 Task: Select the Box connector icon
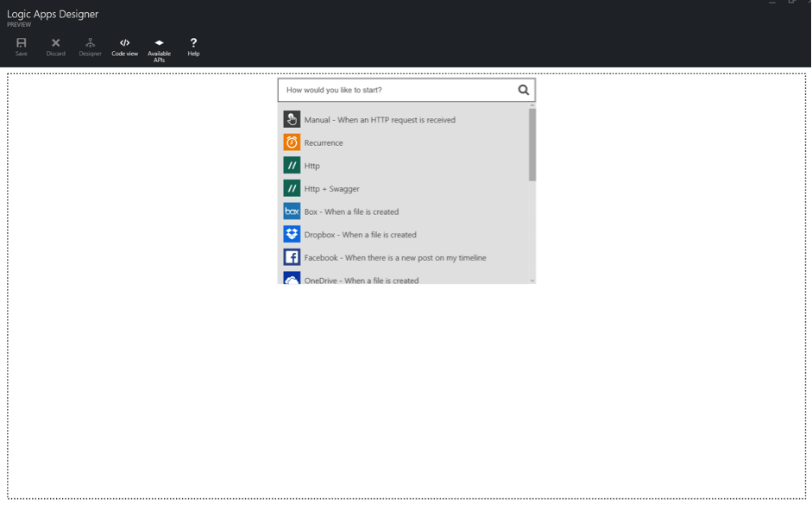(x=290, y=211)
